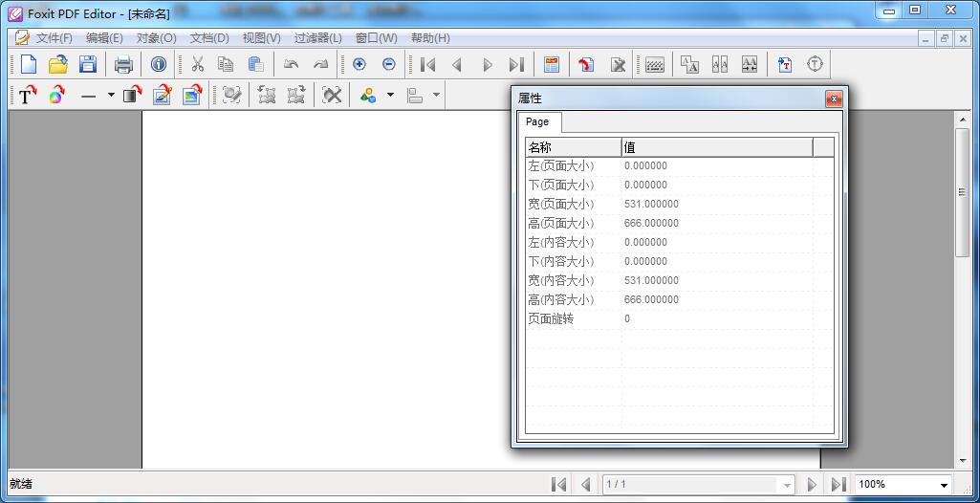Print the document with the printer icon
The height and width of the screenshot is (503, 980).
coord(123,64)
